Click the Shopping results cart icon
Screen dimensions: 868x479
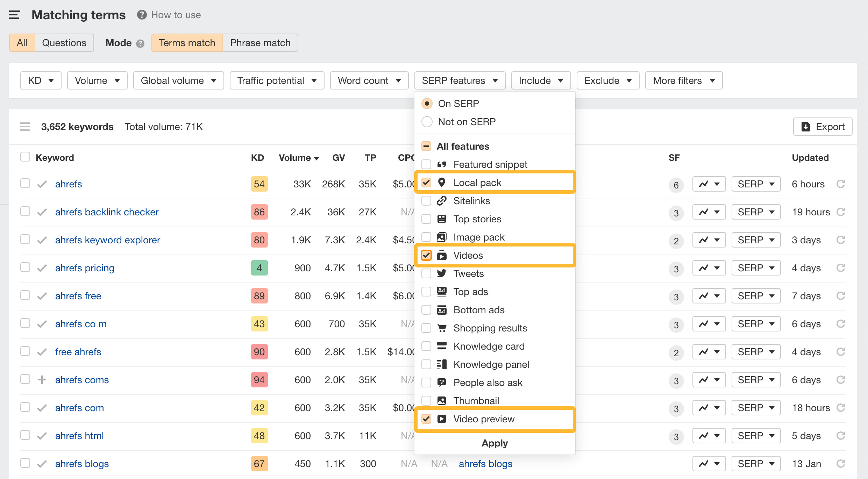tap(442, 328)
